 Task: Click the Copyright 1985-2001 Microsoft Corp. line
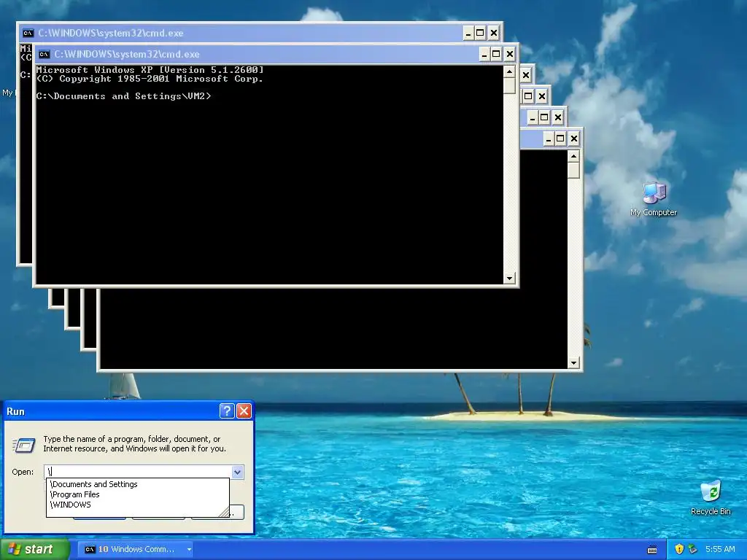click(150, 79)
